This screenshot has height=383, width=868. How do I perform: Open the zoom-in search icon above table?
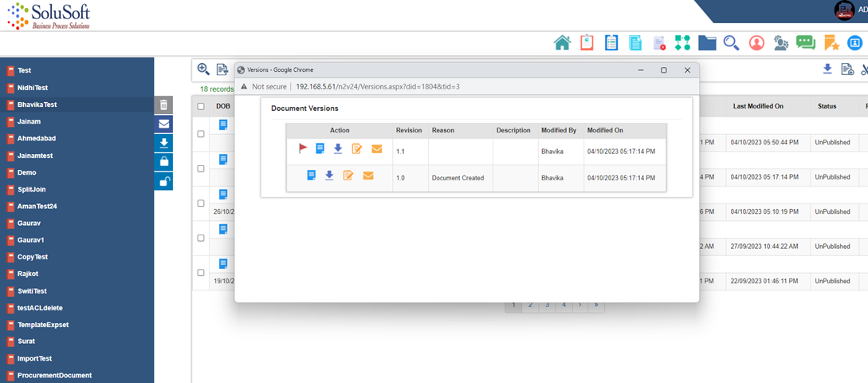pos(203,69)
